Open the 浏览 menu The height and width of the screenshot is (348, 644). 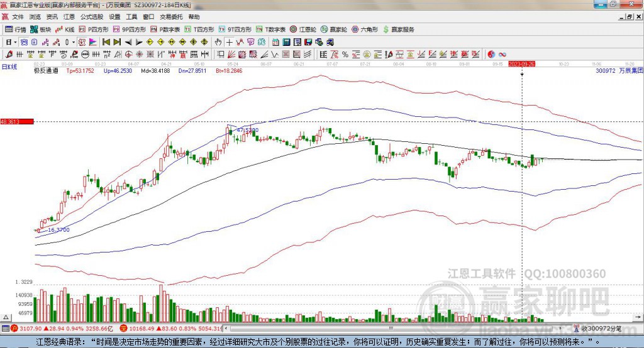(x=35, y=17)
